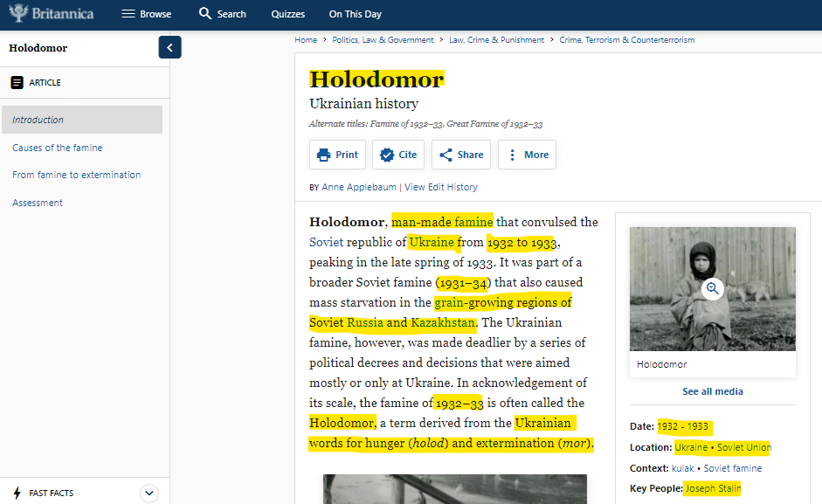Select the Introduction section
Viewport: 822px width, 504px height.
[82, 120]
